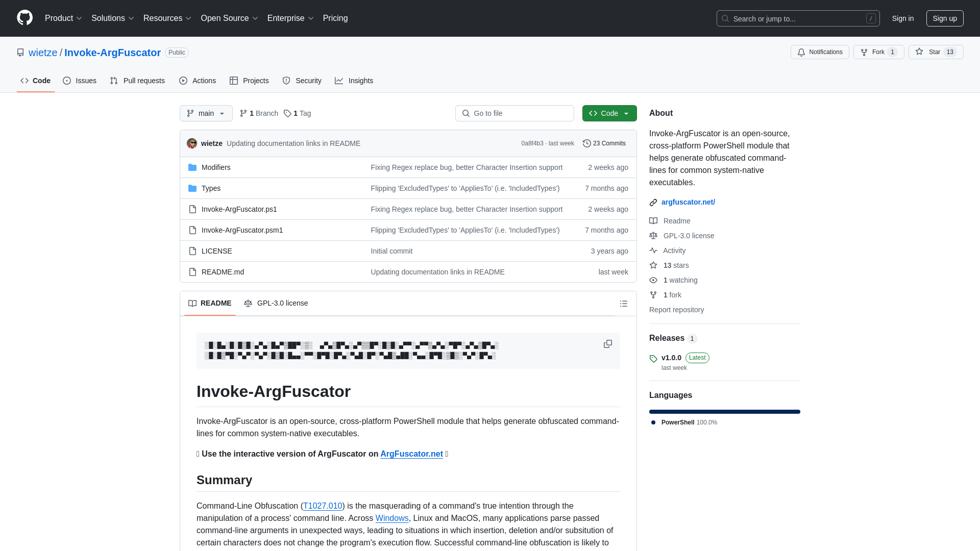Click the Readme book icon in About

(x=653, y=221)
